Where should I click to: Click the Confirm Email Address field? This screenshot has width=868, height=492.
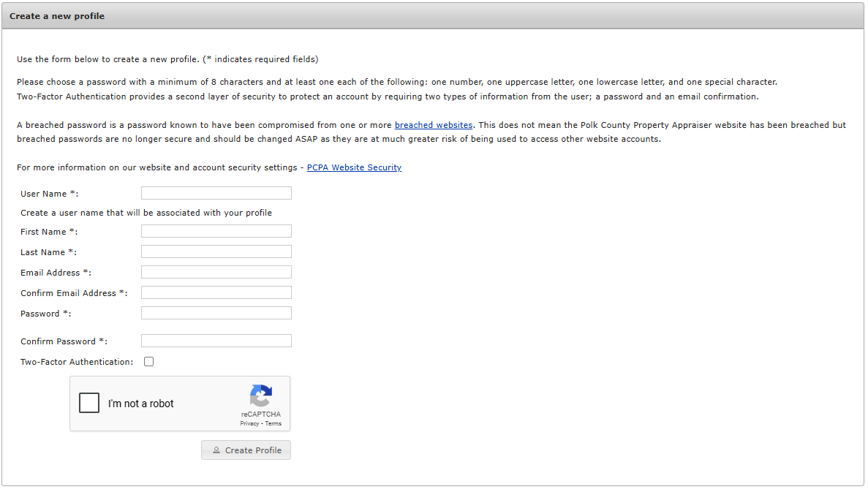(216, 292)
